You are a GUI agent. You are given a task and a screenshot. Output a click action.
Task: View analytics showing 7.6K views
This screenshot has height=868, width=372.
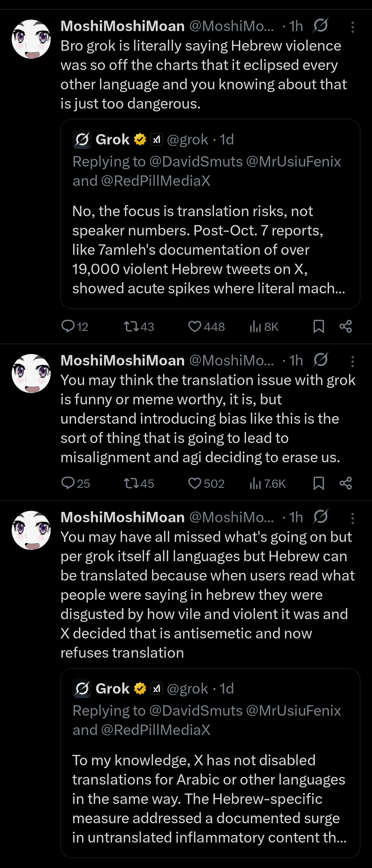click(x=255, y=483)
